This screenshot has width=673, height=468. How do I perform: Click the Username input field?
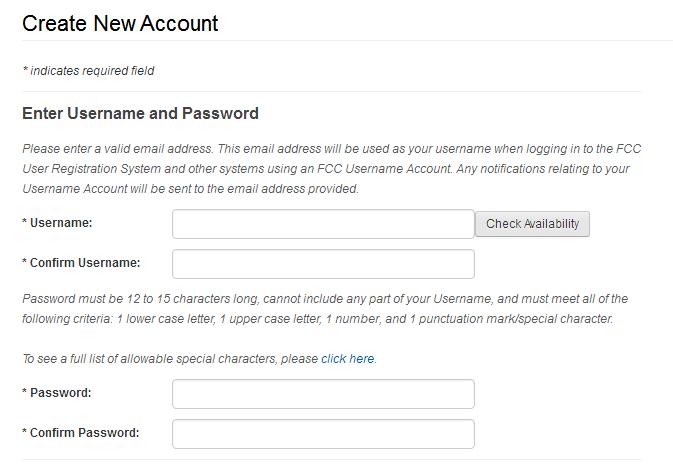pyautogui.click(x=323, y=224)
